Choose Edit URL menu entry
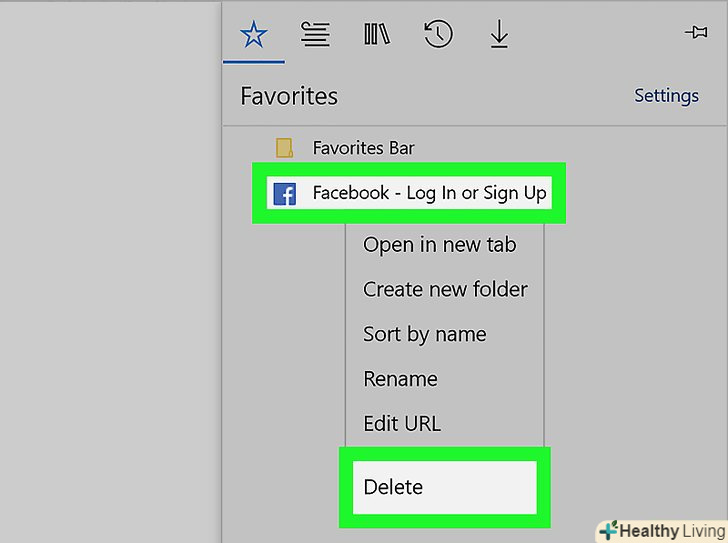The height and width of the screenshot is (543, 728). (401, 423)
